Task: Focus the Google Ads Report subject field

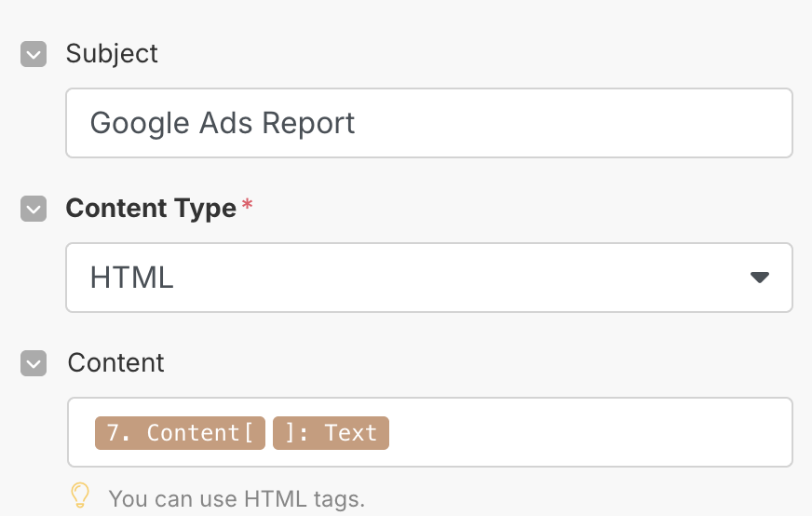Action: click(428, 123)
